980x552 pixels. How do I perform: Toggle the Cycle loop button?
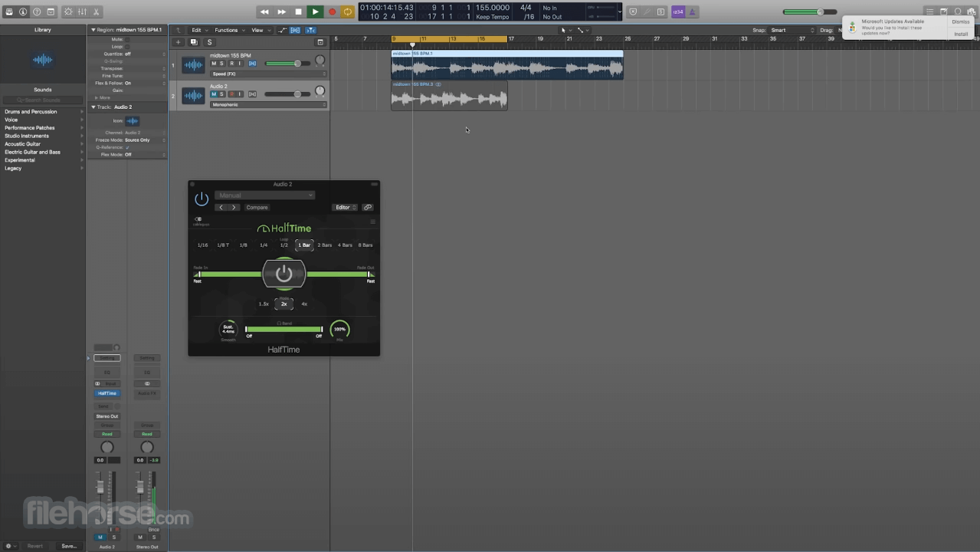point(348,11)
